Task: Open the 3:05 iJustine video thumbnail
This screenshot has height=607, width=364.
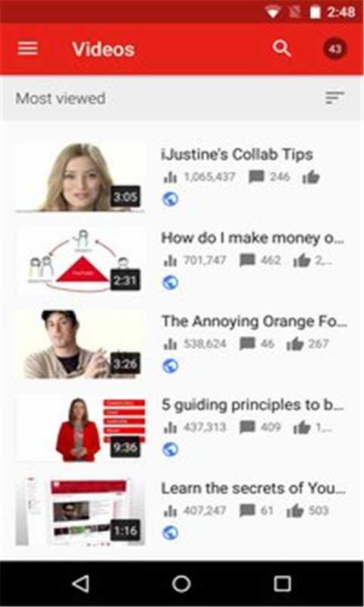Action: [x=80, y=178]
